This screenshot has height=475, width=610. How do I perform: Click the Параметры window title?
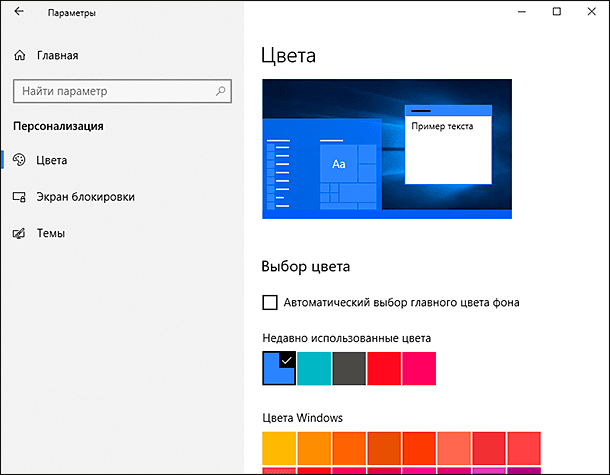tap(72, 12)
